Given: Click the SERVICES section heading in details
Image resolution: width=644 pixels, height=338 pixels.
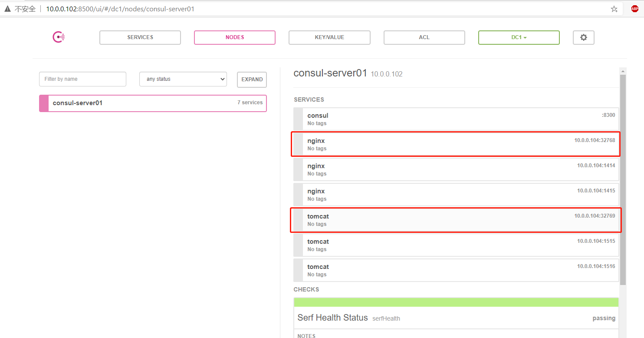Looking at the screenshot, I should 309,99.
